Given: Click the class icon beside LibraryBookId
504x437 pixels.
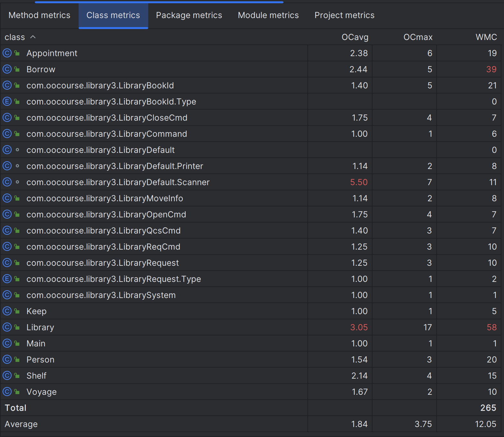Looking at the screenshot, I should pos(7,85).
